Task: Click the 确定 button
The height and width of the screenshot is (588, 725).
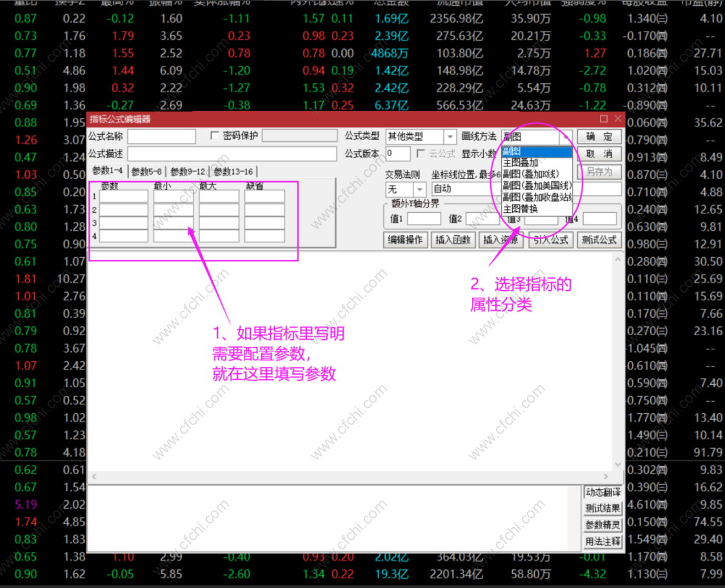Action: click(599, 137)
